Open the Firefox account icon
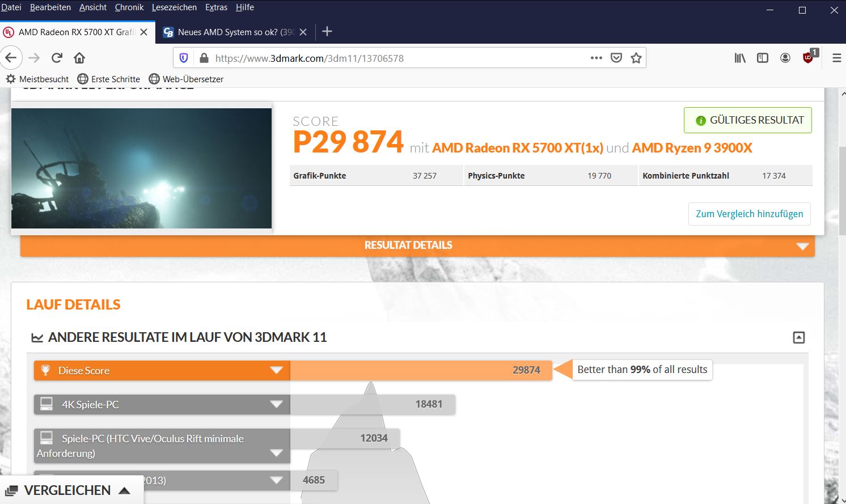Image resolution: width=846 pixels, height=504 pixels. tap(785, 58)
